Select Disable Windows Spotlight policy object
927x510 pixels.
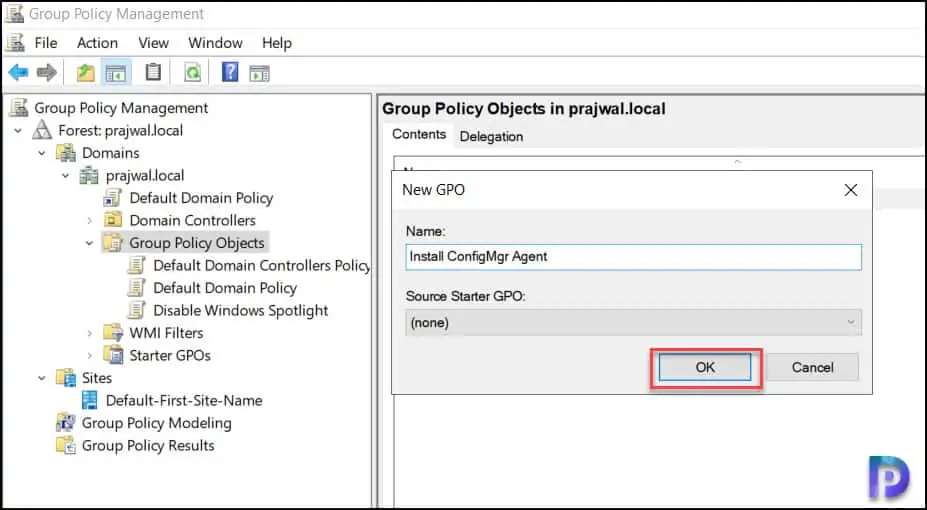(x=240, y=310)
